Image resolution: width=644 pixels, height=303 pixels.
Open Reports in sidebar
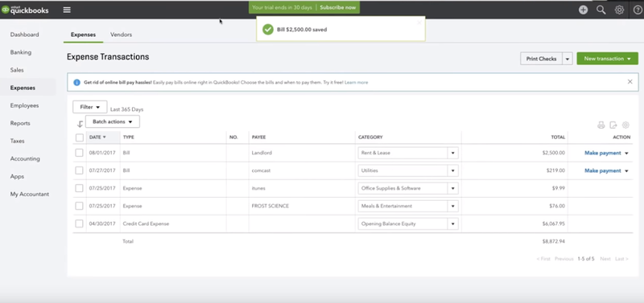20,123
